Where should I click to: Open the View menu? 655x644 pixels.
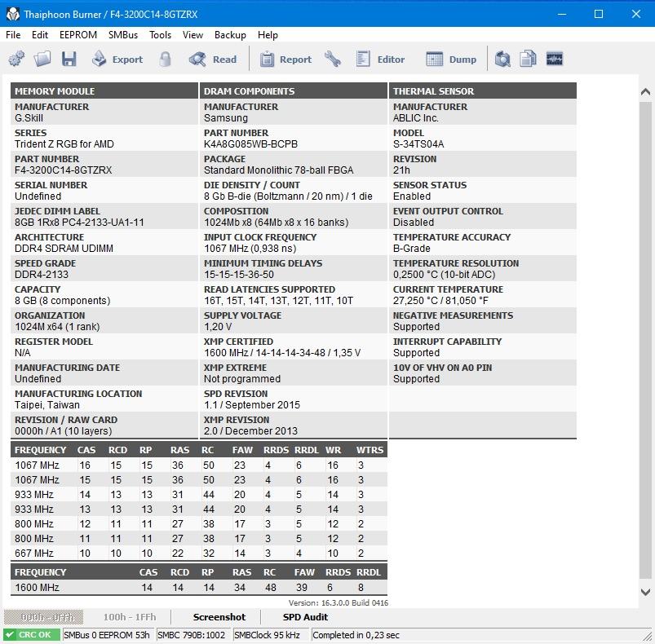[x=193, y=35]
